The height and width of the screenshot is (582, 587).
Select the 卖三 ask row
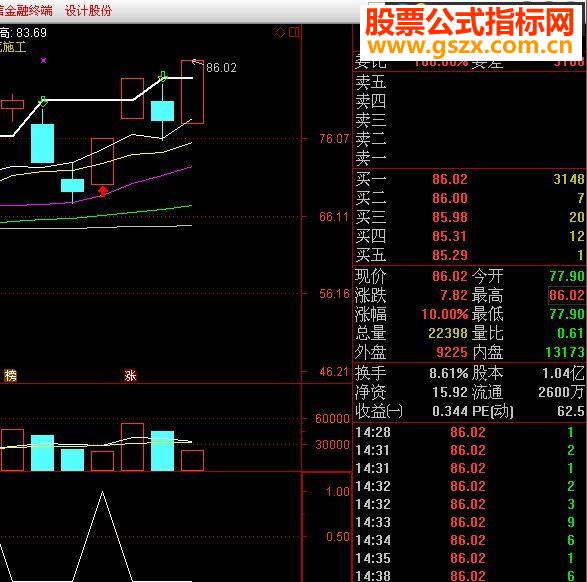coord(469,120)
